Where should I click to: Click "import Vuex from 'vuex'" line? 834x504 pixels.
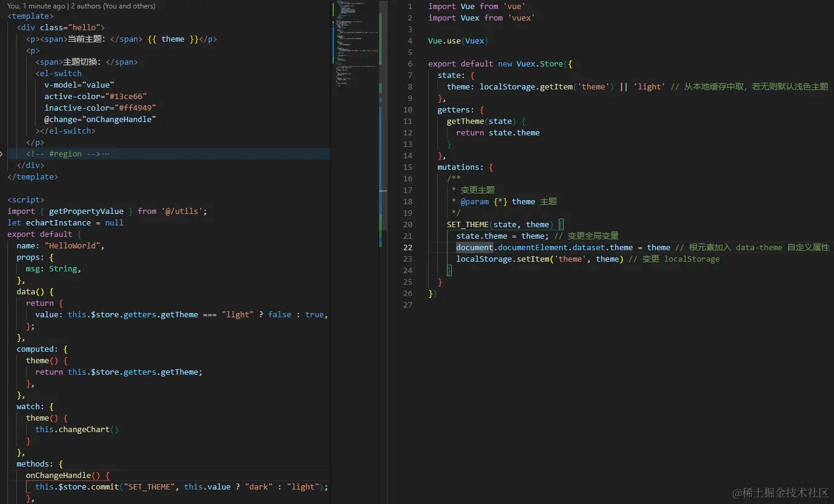pos(481,18)
